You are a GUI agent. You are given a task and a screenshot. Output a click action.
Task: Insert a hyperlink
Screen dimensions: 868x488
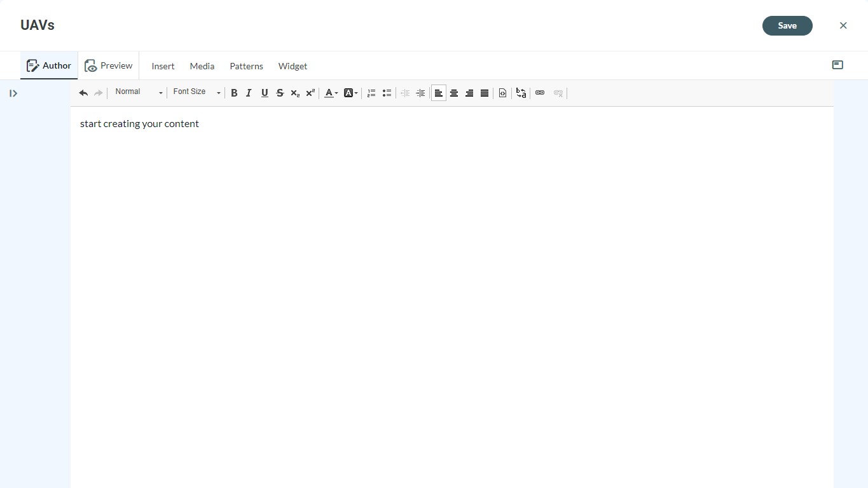pos(540,93)
